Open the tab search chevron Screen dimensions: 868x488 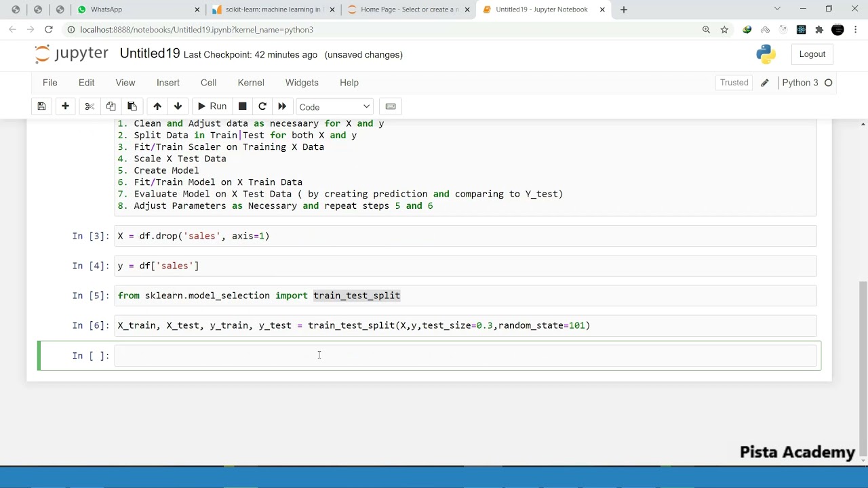tap(777, 9)
